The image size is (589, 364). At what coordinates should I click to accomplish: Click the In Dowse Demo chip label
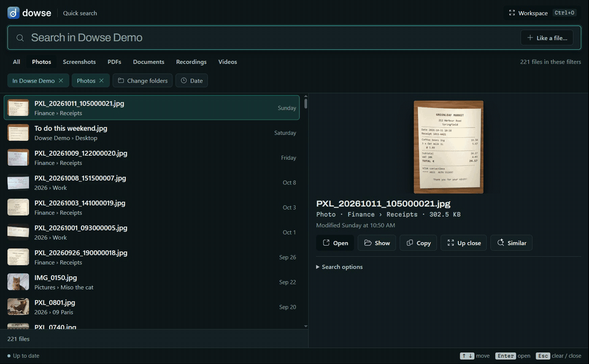click(x=33, y=81)
